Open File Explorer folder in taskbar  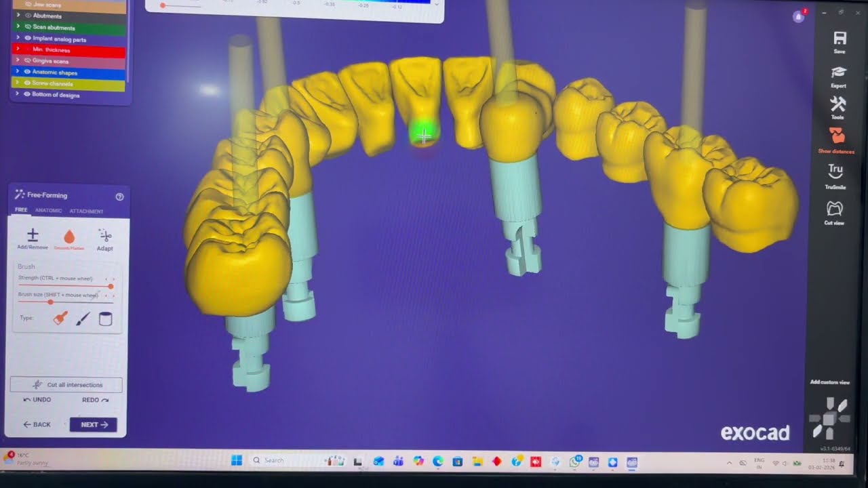pyautogui.click(x=477, y=462)
